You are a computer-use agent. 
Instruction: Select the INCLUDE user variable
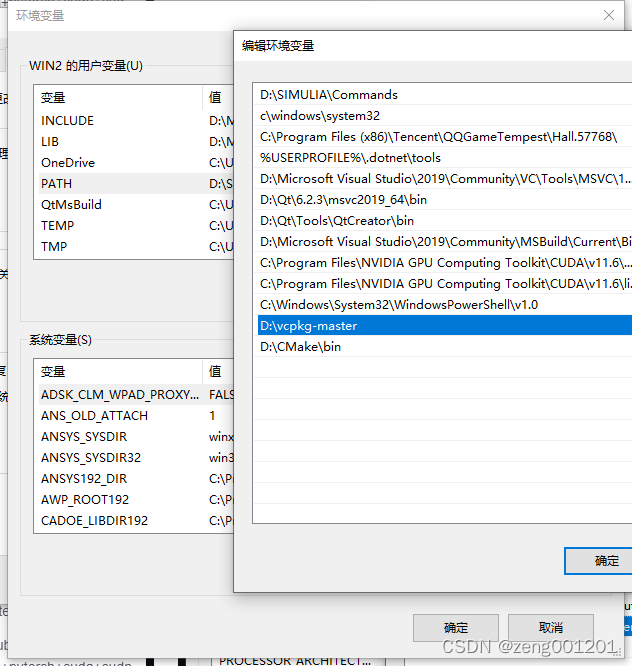pos(136,121)
